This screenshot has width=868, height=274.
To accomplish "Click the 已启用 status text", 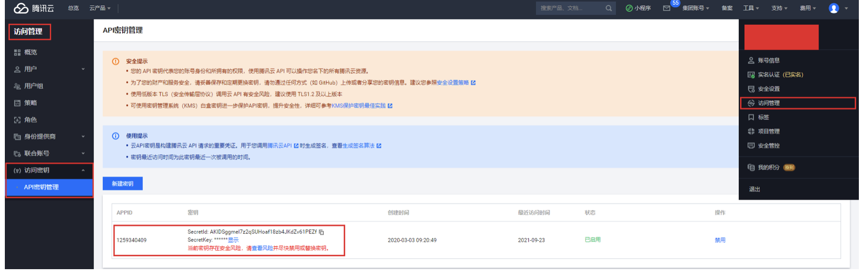I will click(593, 240).
